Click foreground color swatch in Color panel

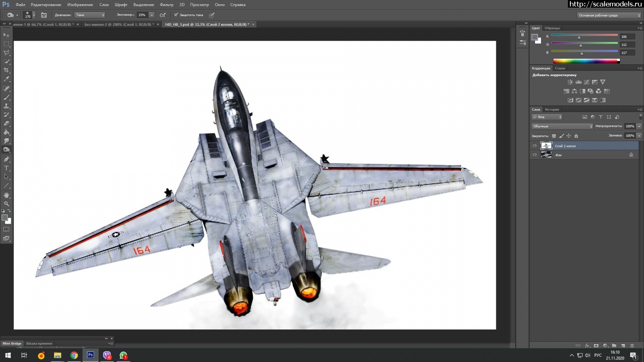coord(535,37)
